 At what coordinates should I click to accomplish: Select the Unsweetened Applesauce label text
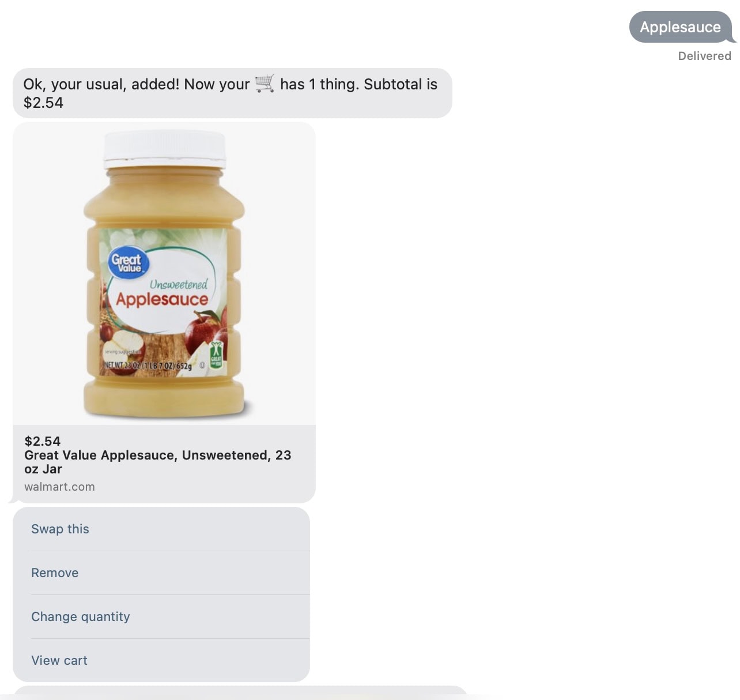click(163, 293)
